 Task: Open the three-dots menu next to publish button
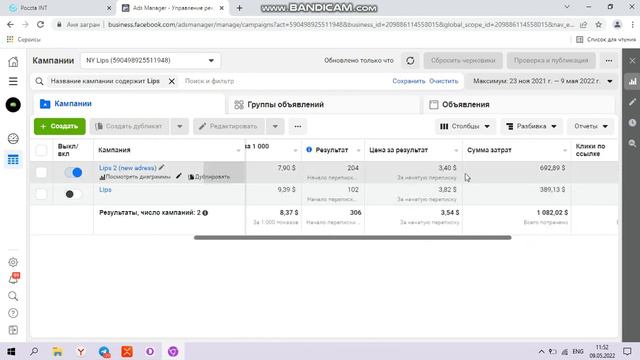click(609, 61)
